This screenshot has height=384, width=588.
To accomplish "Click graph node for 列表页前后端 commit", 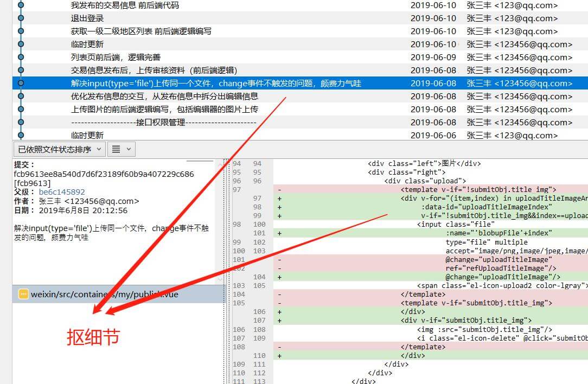I will (21, 57).
